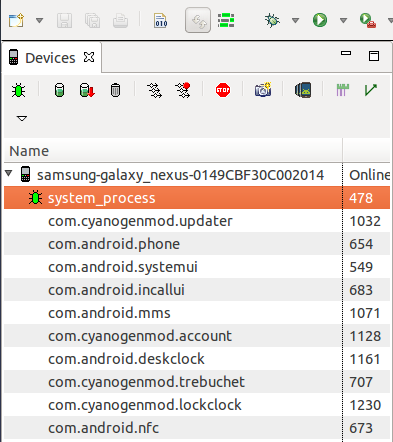Viewport: 393px width, 442px height.
Task: Click the Update Heap icon
Action: pyautogui.click(x=59, y=90)
